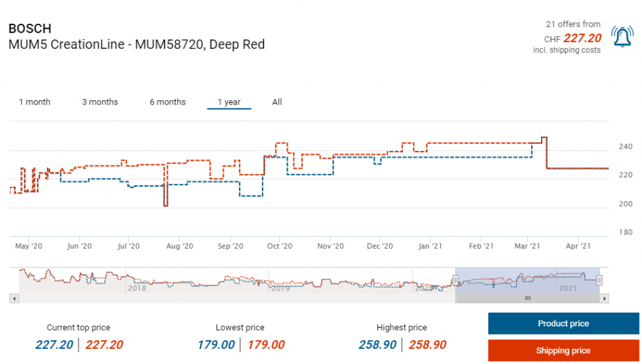Click the scrollbar thumb grip in navigator

click(x=527, y=299)
